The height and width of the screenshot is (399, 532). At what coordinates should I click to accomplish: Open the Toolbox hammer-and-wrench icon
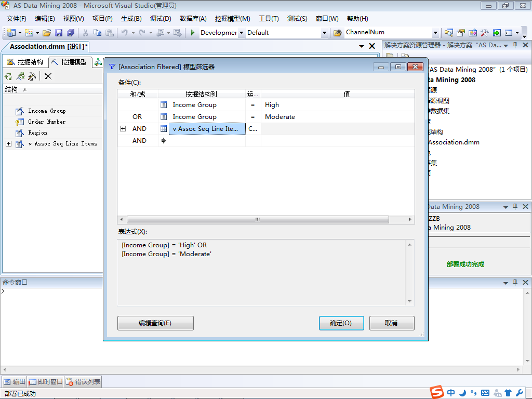pos(485,33)
